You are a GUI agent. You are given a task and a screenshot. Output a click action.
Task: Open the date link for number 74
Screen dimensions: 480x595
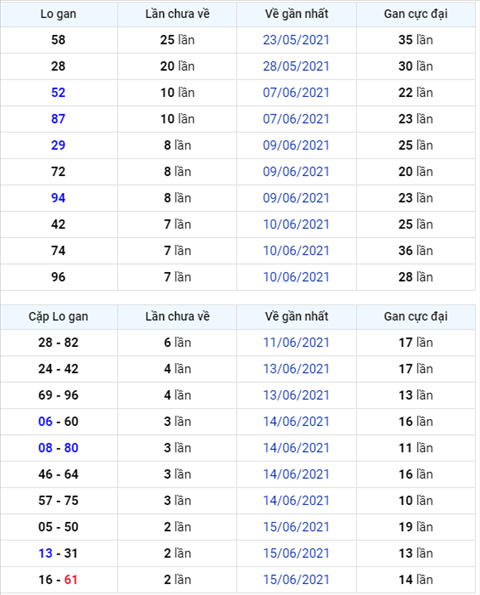[x=296, y=250]
